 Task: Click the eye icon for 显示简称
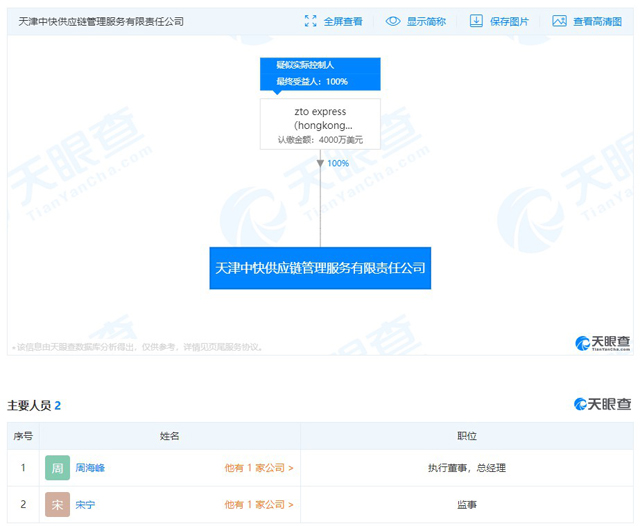[x=393, y=21]
